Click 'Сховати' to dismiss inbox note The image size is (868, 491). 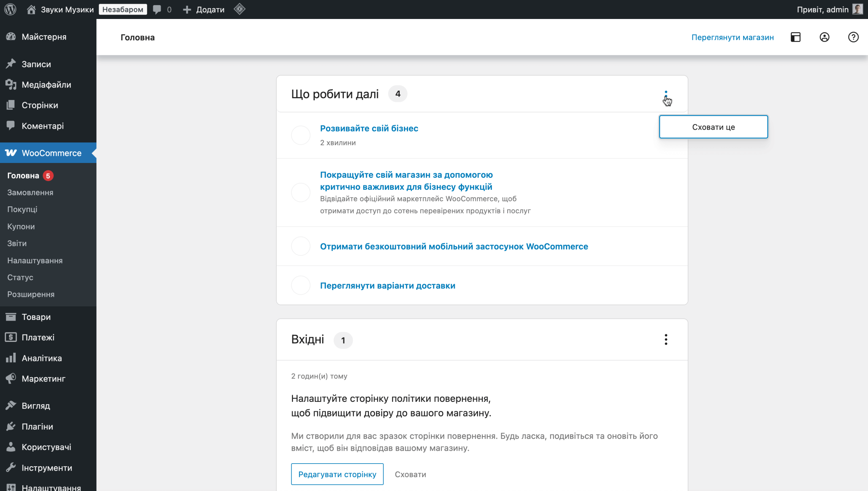click(410, 474)
